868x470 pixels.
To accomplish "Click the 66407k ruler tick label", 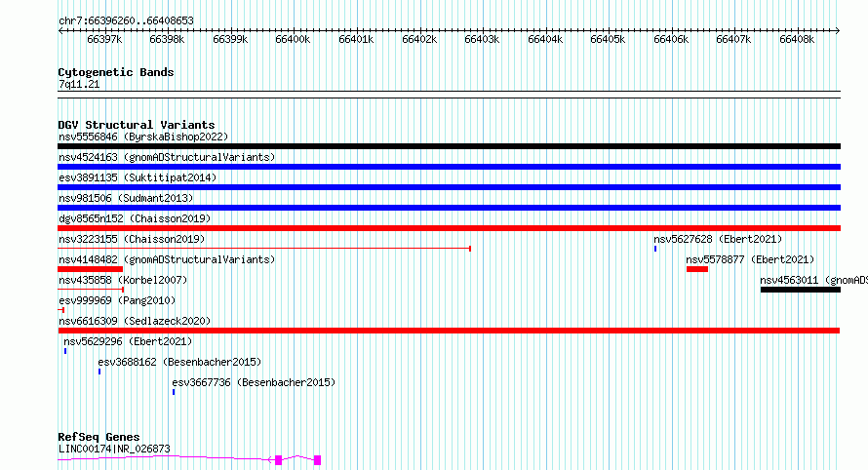I will click(x=733, y=39).
